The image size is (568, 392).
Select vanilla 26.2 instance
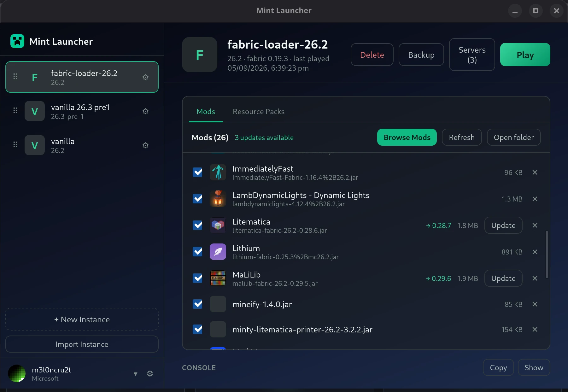click(x=82, y=145)
